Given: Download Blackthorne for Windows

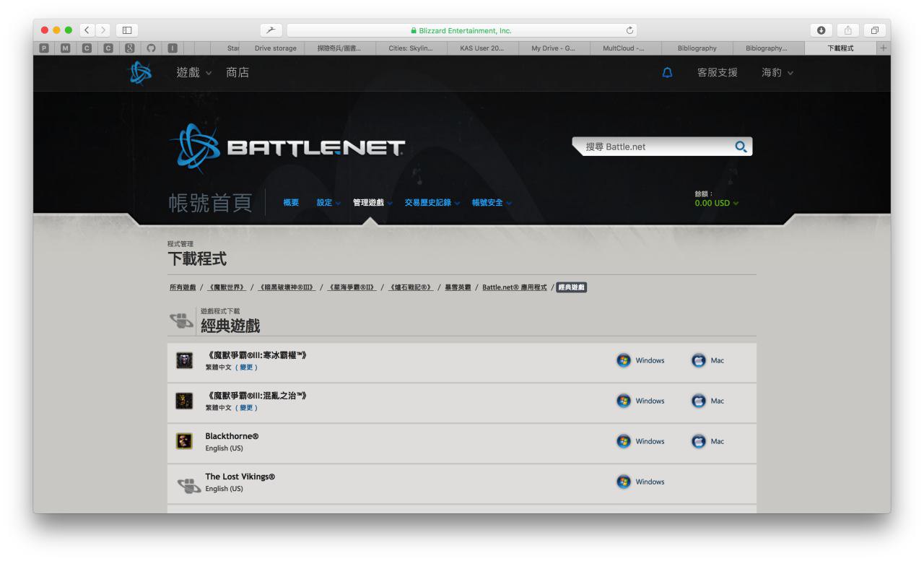Looking at the screenshot, I should point(640,441).
